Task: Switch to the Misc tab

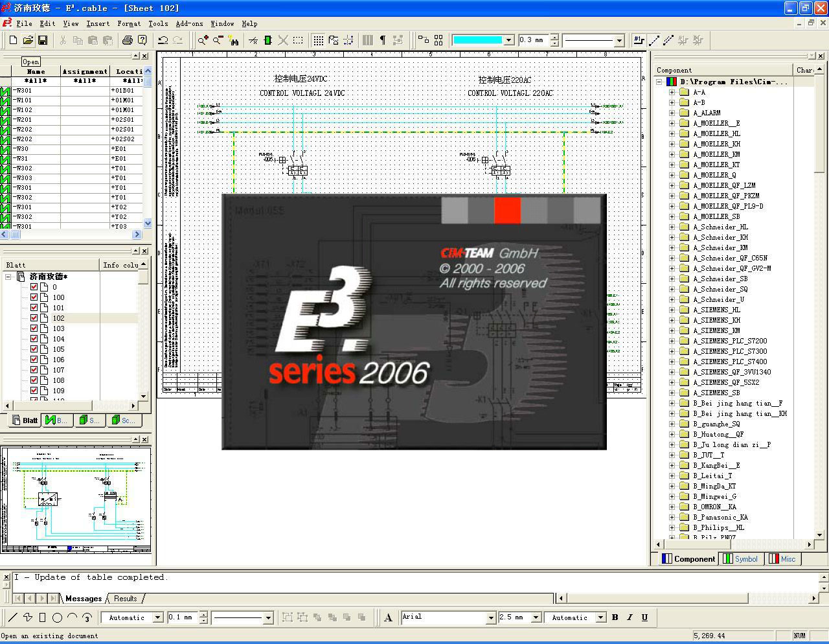Action: (782, 558)
